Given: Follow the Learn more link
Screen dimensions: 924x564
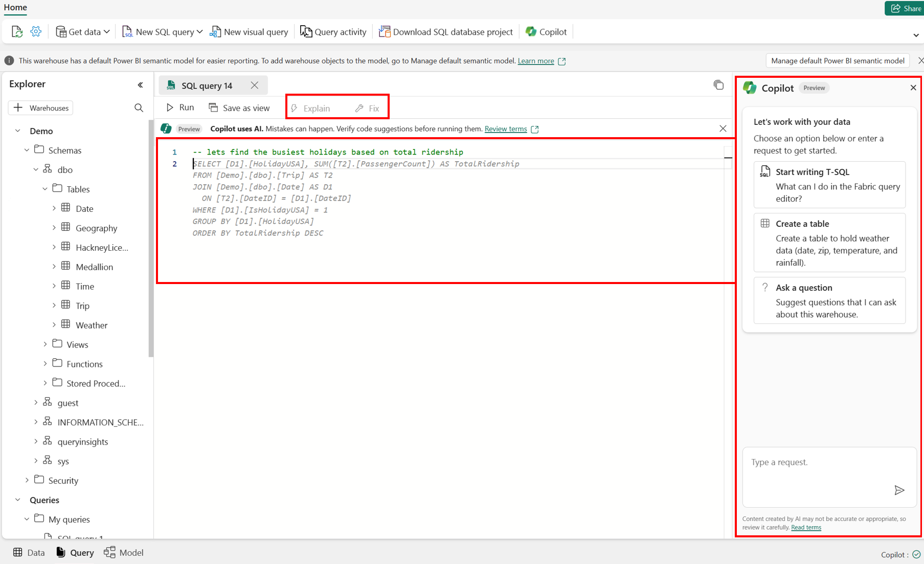Looking at the screenshot, I should (535, 61).
